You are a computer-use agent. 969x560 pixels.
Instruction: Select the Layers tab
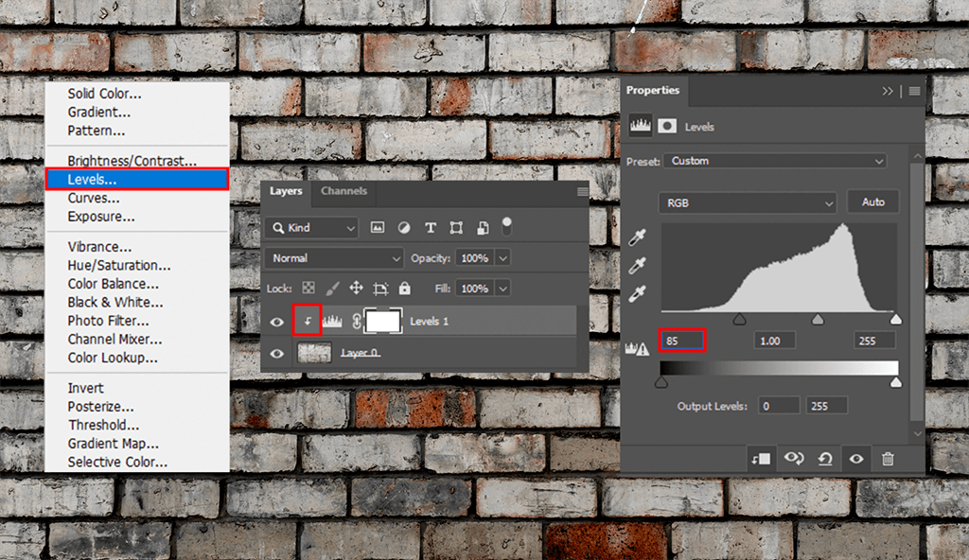[x=286, y=191]
